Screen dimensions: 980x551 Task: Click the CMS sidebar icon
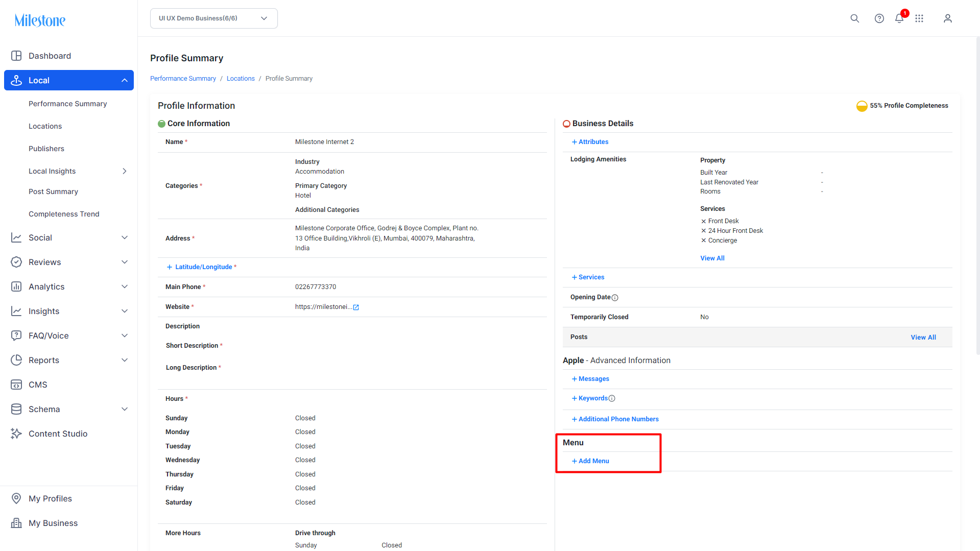click(16, 385)
